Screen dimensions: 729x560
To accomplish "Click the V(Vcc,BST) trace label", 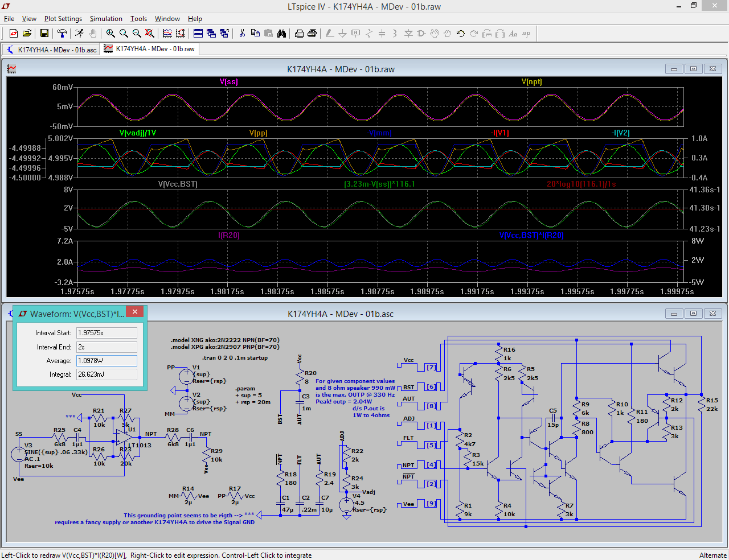I will pyautogui.click(x=178, y=184).
